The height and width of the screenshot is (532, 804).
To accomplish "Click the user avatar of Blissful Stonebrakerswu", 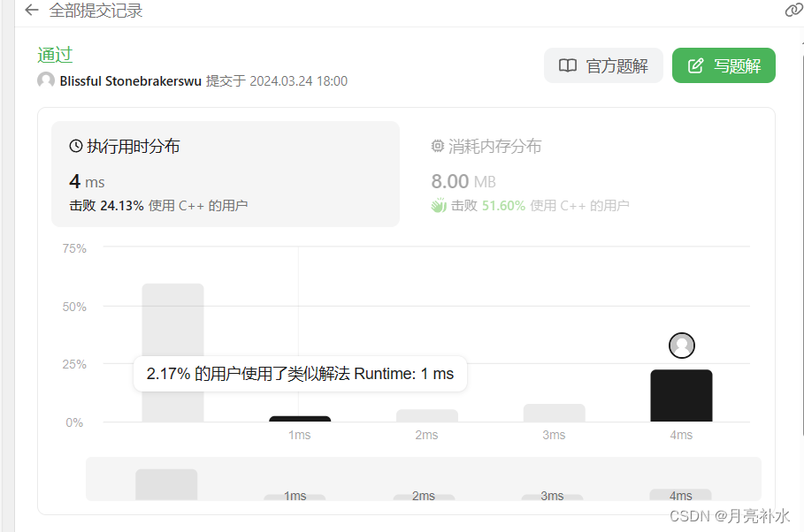I will [46, 80].
